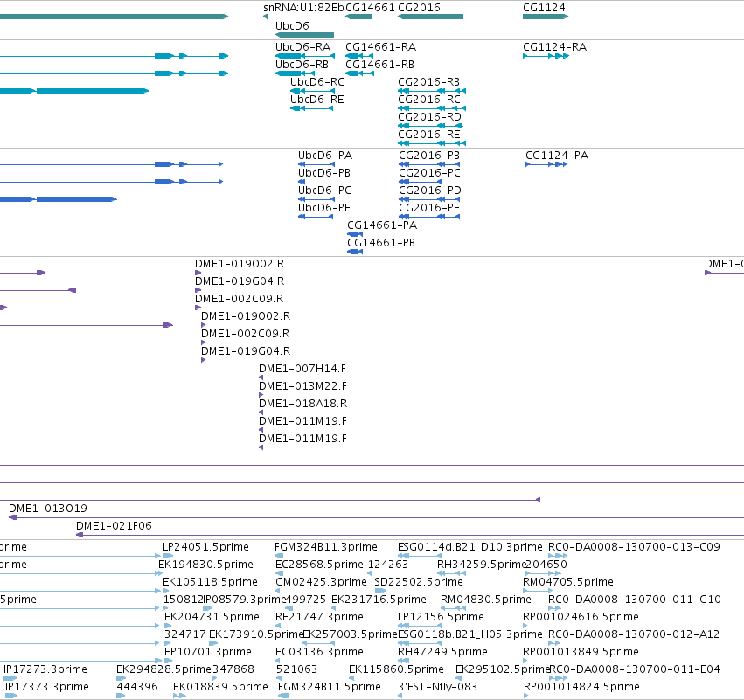
Task: Select transcript CG2016-RD
Action: (430, 126)
